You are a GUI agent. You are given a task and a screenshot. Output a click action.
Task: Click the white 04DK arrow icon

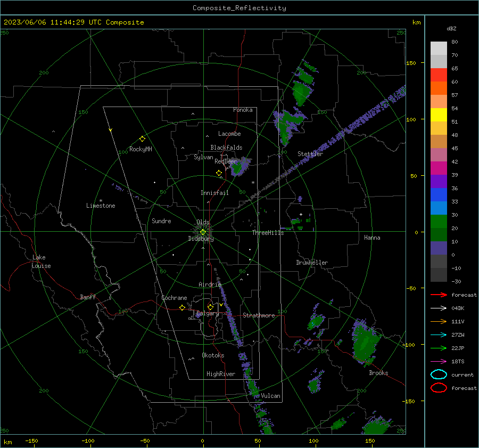[x=439, y=308]
